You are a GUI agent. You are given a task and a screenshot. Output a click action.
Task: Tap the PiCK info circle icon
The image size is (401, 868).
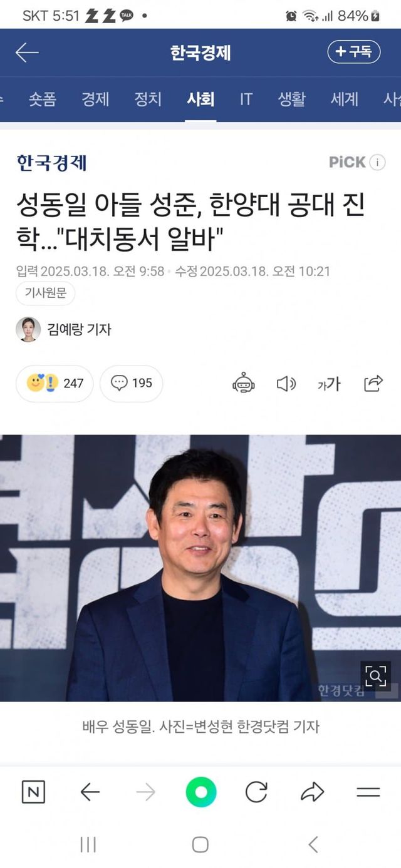click(377, 163)
